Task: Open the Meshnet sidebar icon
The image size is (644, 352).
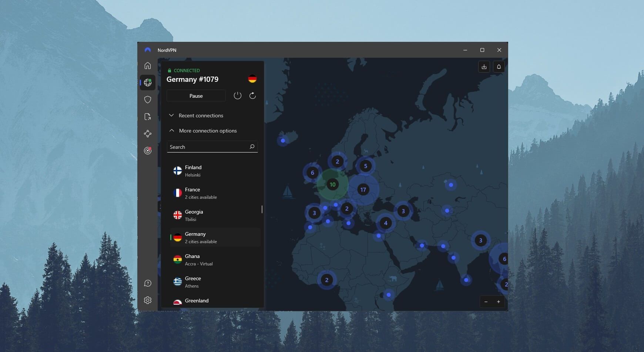Action: tap(148, 134)
